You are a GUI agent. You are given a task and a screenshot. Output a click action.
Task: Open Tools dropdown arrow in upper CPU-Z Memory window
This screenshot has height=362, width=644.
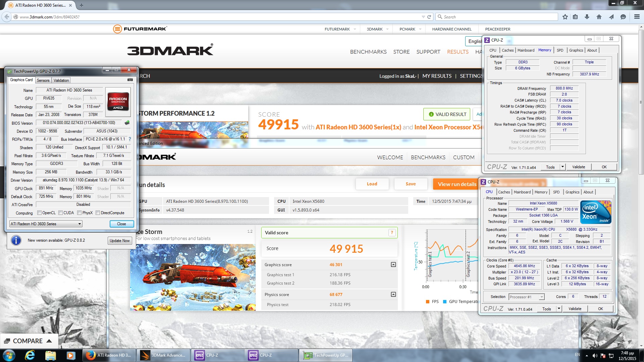pyautogui.click(x=562, y=167)
